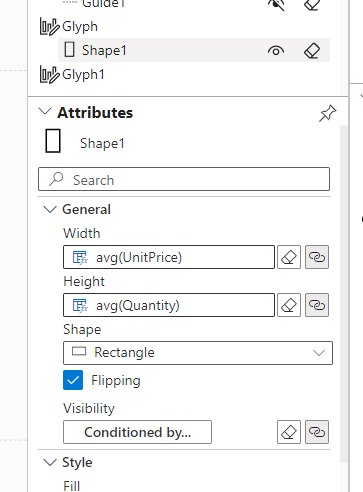This screenshot has height=492, width=363.
Task: Click the Attributes panel vertical scrollbar
Action: (344, 293)
